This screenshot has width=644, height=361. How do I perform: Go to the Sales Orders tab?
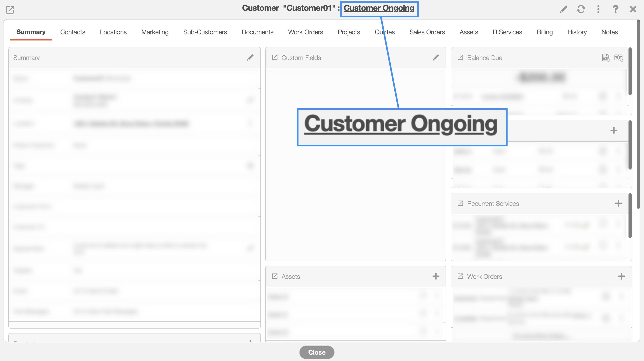427,32
